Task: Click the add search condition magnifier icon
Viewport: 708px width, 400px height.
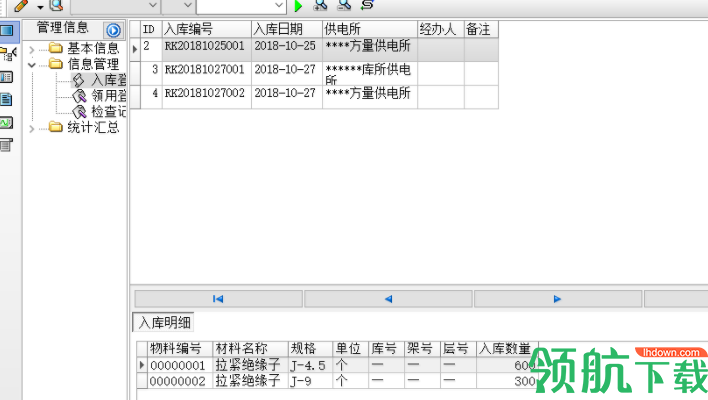Action: [x=320, y=5]
